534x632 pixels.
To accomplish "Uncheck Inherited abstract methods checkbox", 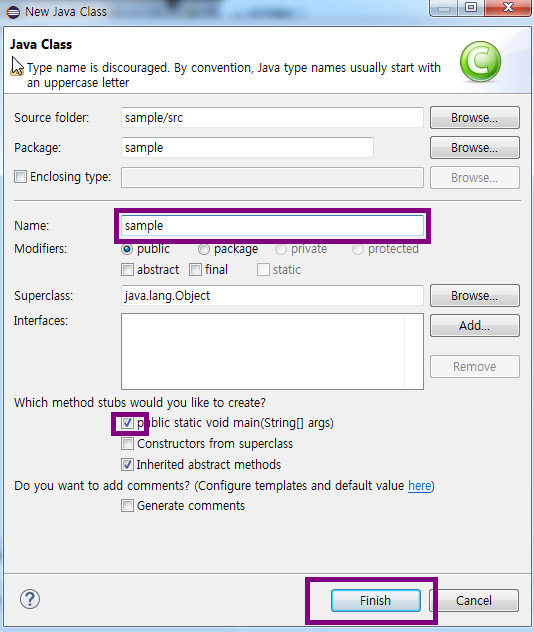I will 127,465.
